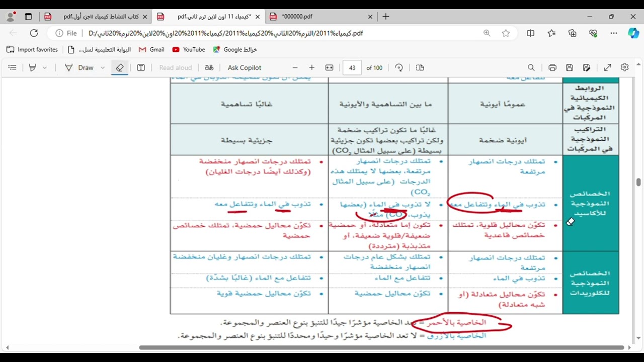This screenshot has width=644, height=362.
Task: Open the Copilot sidebar icon
Action: pyautogui.click(x=633, y=33)
